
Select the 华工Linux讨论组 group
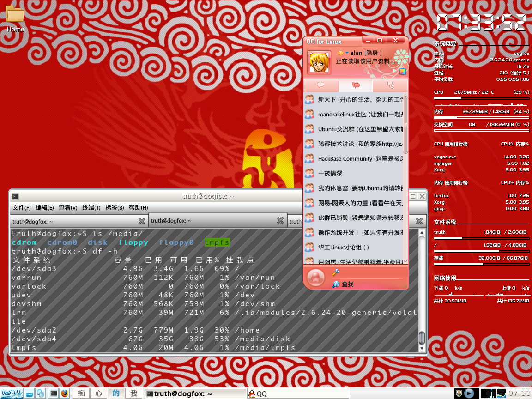click(354, 247)
